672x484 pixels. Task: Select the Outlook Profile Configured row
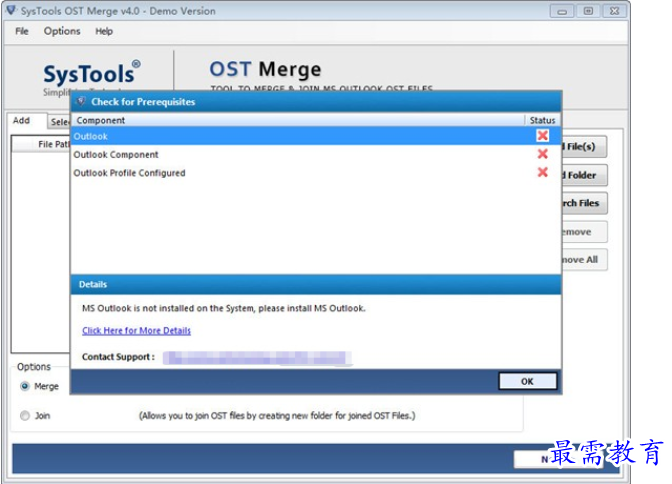(316, 173)
